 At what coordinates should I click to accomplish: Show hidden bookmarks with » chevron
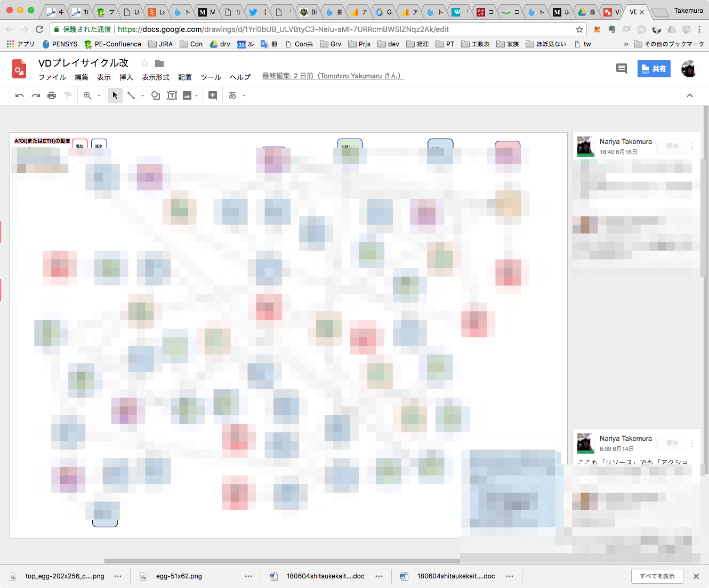626,44
